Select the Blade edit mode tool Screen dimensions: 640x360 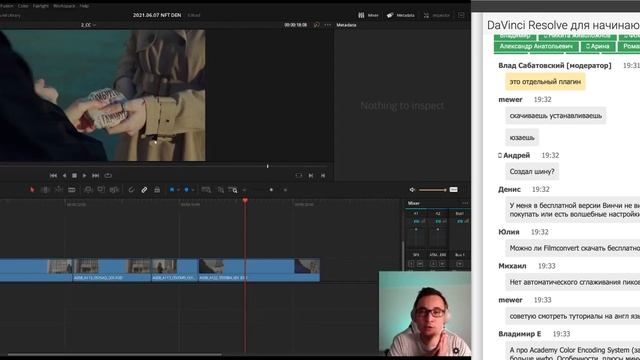click(x=72, y=190)
